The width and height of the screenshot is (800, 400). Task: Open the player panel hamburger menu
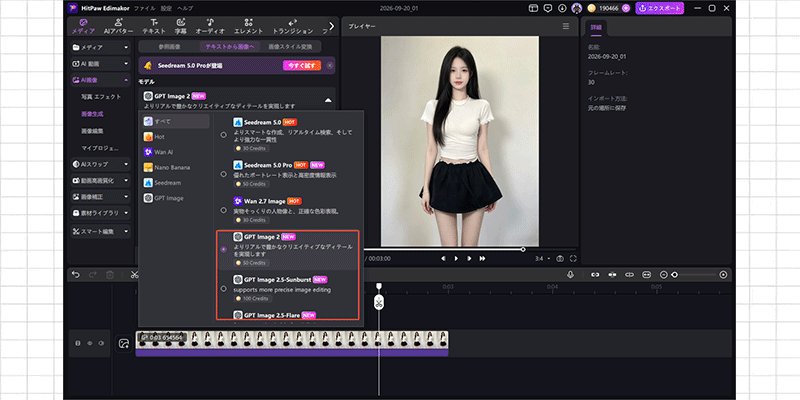tap(566, 26)
